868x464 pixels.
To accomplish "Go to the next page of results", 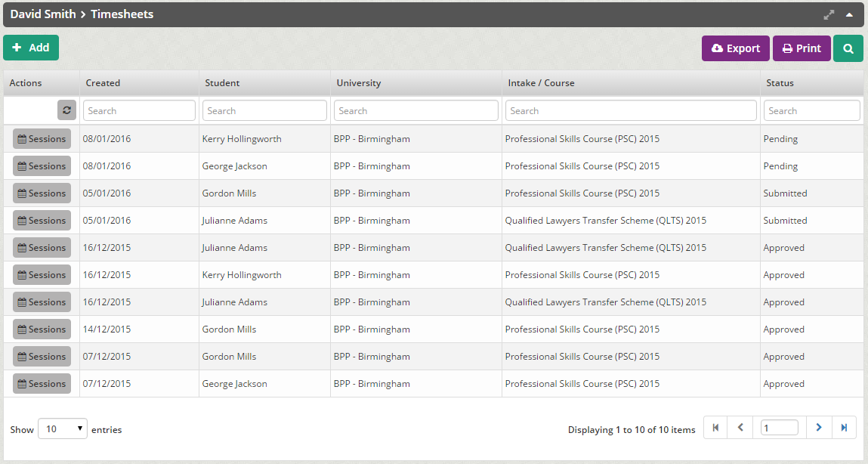I will click(x=818, y=428).
